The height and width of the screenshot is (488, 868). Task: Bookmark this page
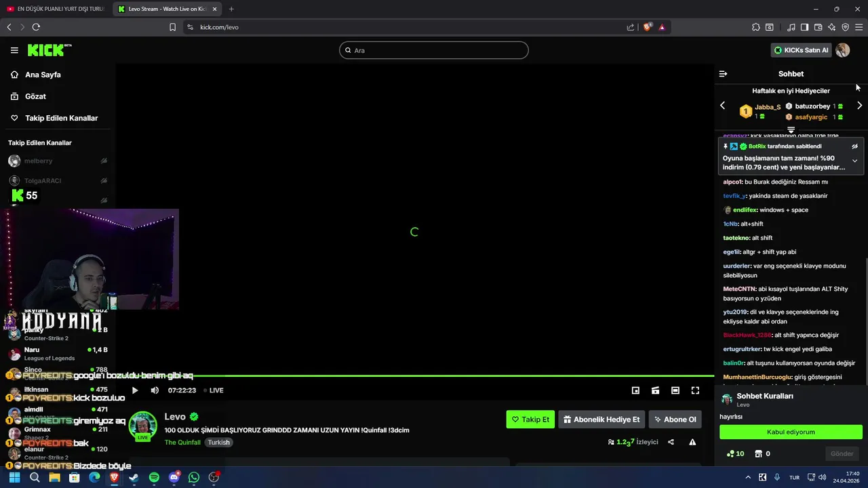(172, 27)
